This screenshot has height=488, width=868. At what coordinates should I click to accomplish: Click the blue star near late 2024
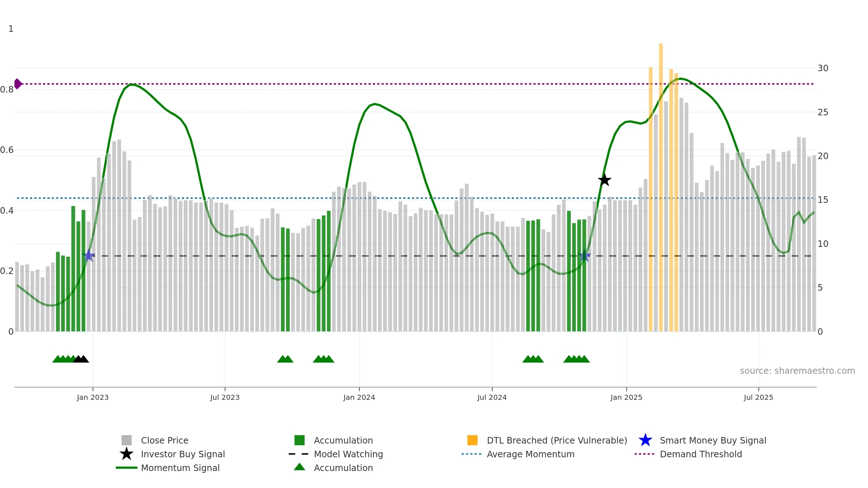[x=584, y=256]
